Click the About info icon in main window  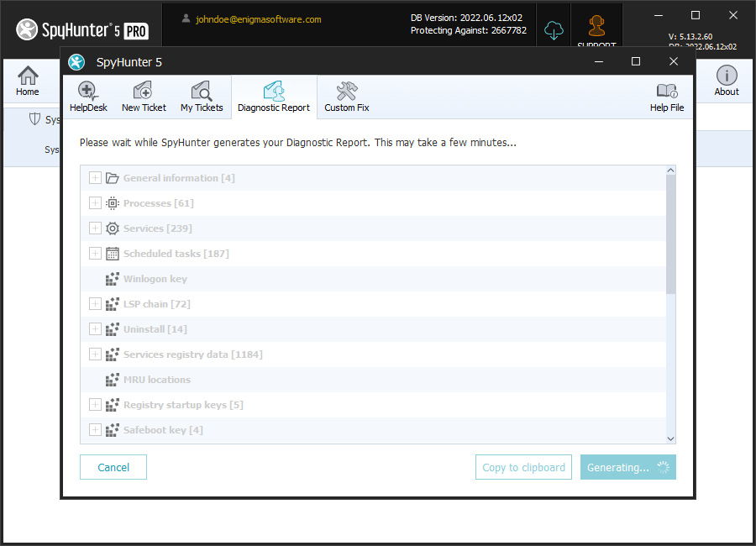[x=727, y=76]
